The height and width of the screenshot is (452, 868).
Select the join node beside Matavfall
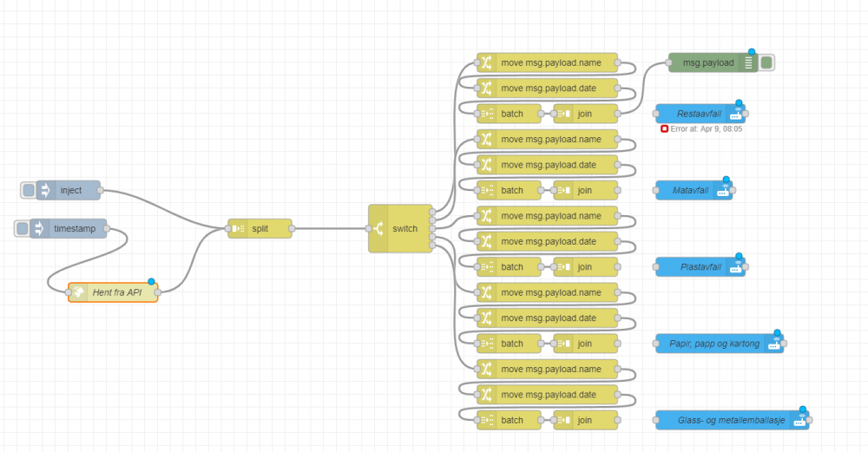(x=585, y=190)
